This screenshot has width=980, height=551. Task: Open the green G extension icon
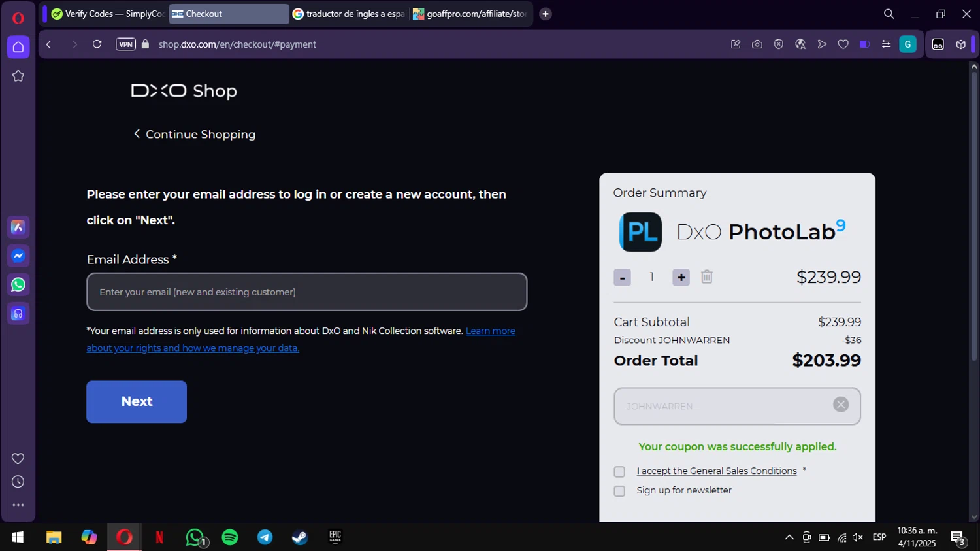coord(907,44)
